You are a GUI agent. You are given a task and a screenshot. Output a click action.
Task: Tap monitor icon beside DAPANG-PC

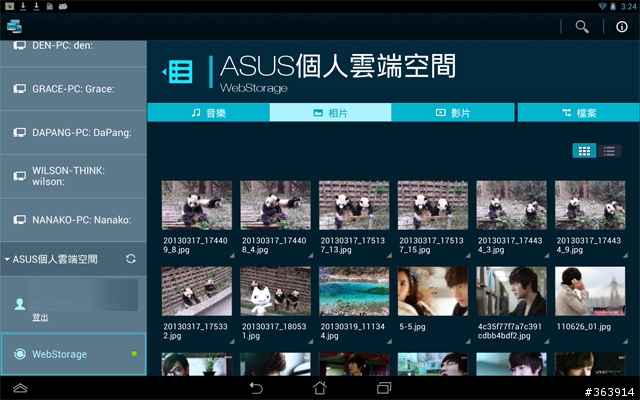pos(19,132)
